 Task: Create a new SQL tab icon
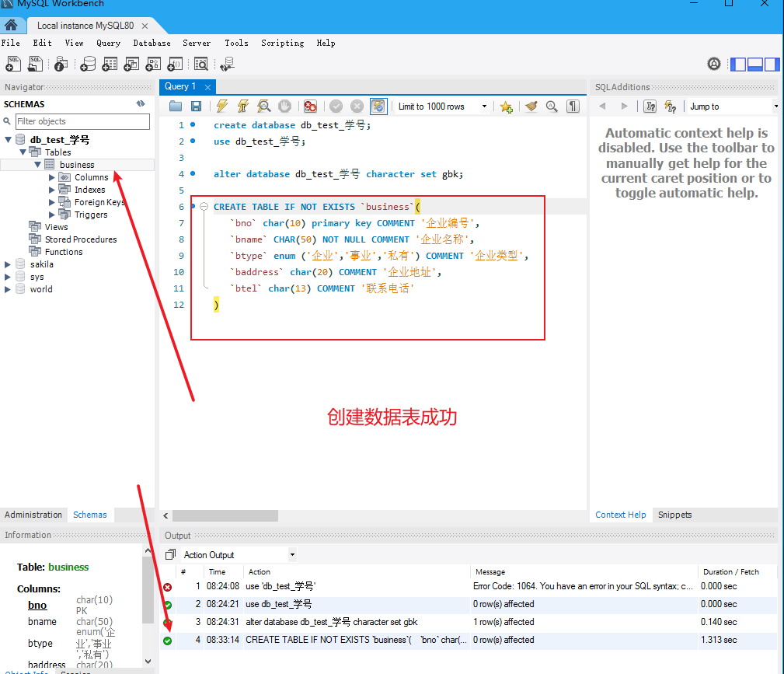point(13,64)
